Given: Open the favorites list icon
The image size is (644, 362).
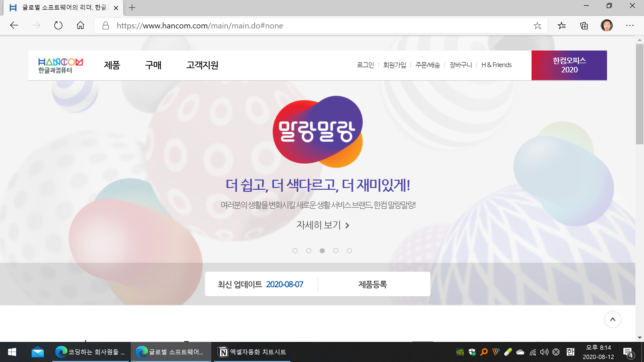Looking at the screenshot, I should (561, 25).
